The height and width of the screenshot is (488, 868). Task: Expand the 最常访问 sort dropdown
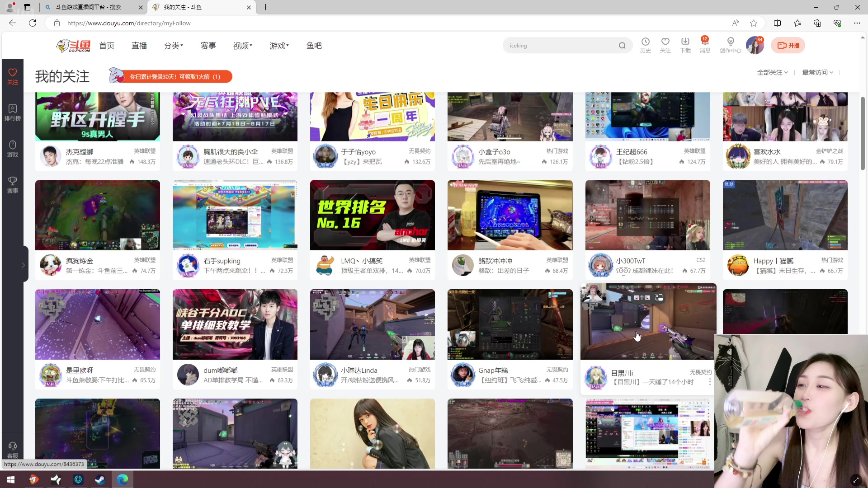tap(818, 72)
